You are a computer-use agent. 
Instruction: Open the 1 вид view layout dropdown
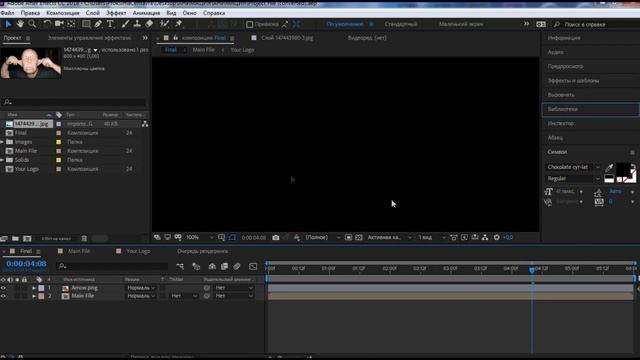431,237
